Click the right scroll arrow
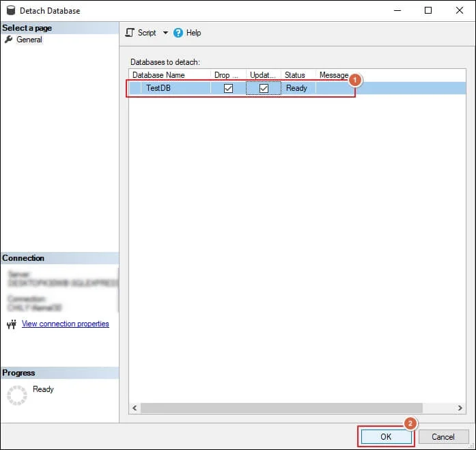476x450 pixels. coord(460,408)
